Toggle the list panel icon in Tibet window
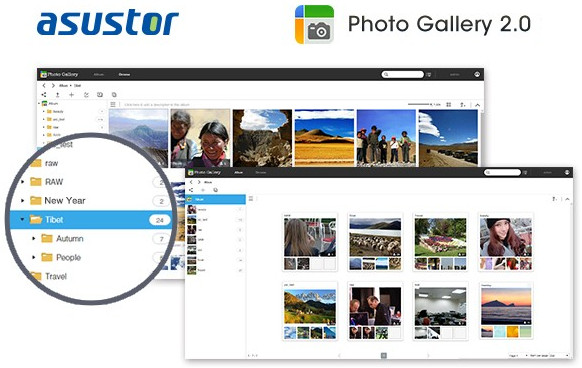Screen dimensions: 582x368 coord(113,105)
